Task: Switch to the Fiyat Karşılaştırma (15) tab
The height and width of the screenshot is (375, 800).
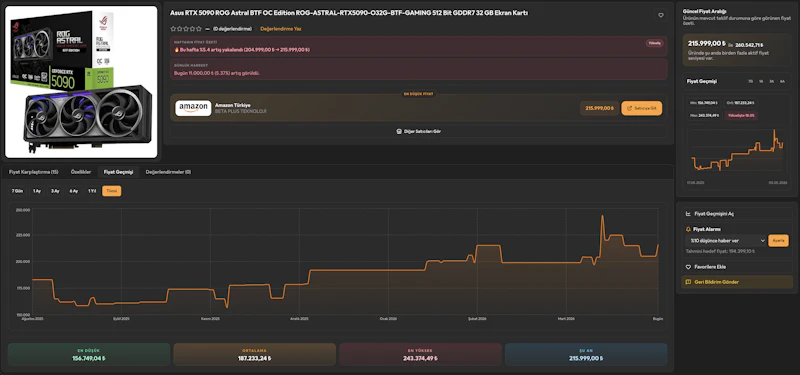Action: [34, 172]
